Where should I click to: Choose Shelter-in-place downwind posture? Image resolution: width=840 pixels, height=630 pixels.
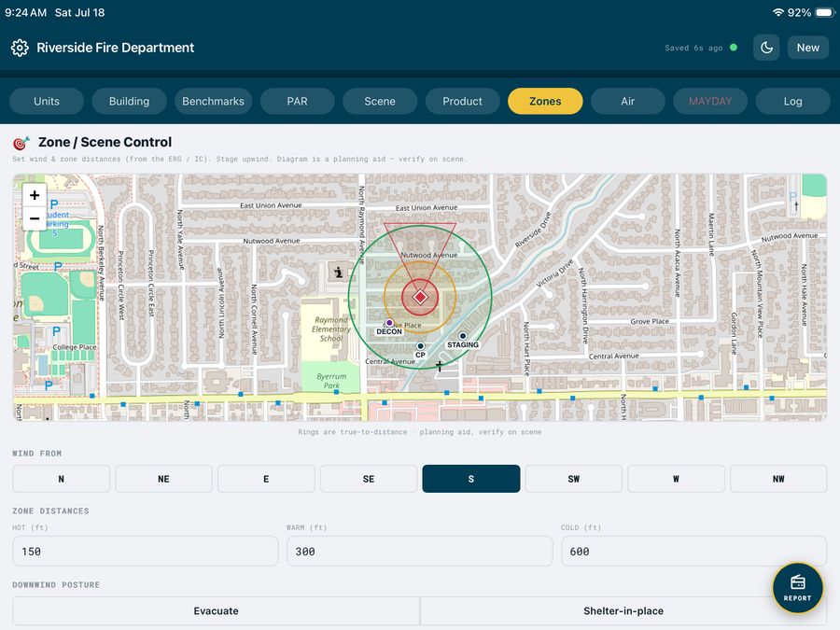(623, 611)
